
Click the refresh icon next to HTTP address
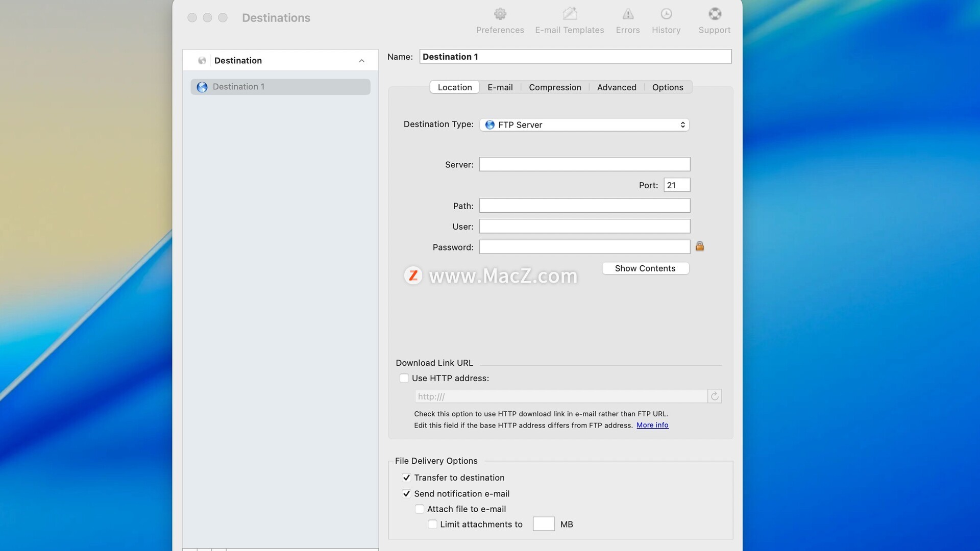coord(715,396)
